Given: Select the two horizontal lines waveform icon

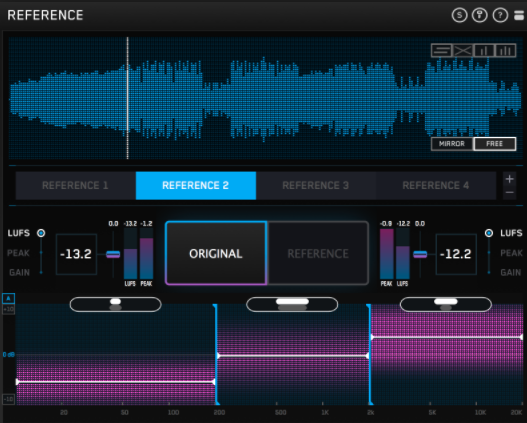Looking at the screenshot, I should [x=442, y=51].
